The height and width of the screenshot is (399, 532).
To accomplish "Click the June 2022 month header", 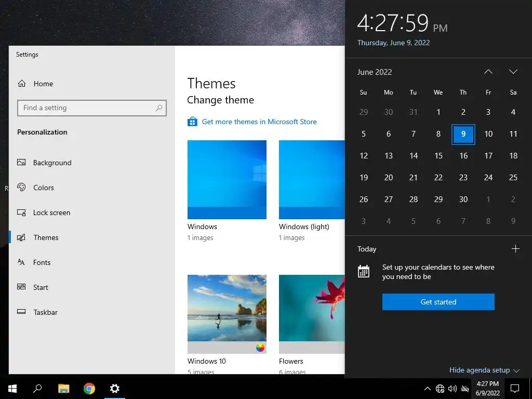I will [x=375, y=72].
